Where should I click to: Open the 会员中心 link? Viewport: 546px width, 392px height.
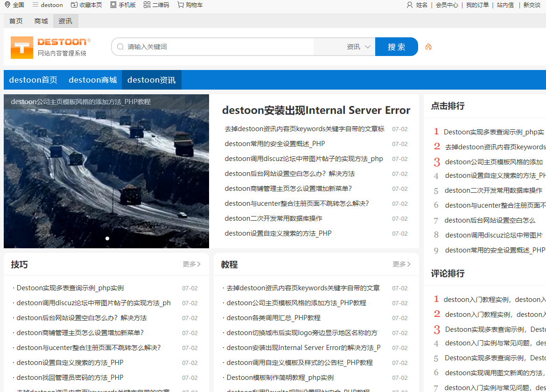447,5
